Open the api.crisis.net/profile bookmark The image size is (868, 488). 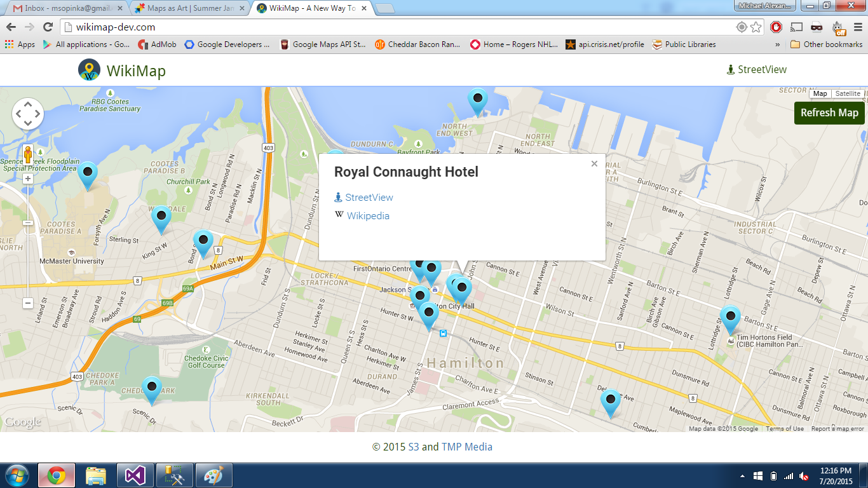click(x=605, y=44)
